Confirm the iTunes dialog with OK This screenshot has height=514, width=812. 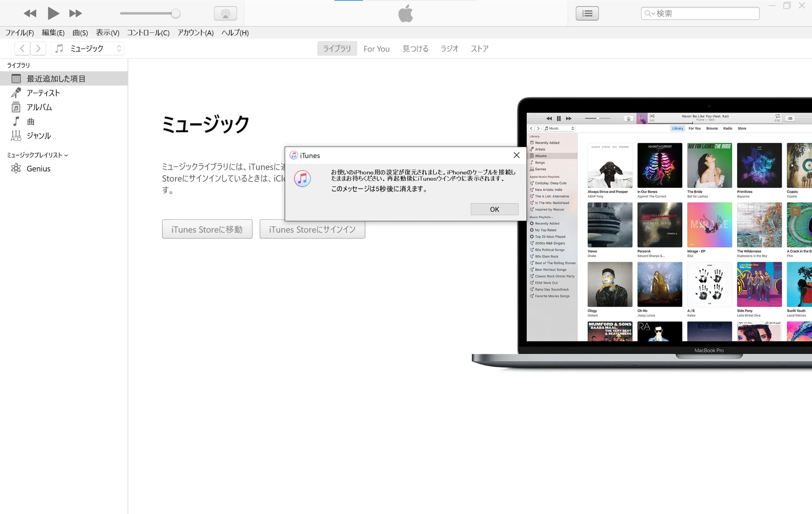pyautogui.click(x=494, y=209)
